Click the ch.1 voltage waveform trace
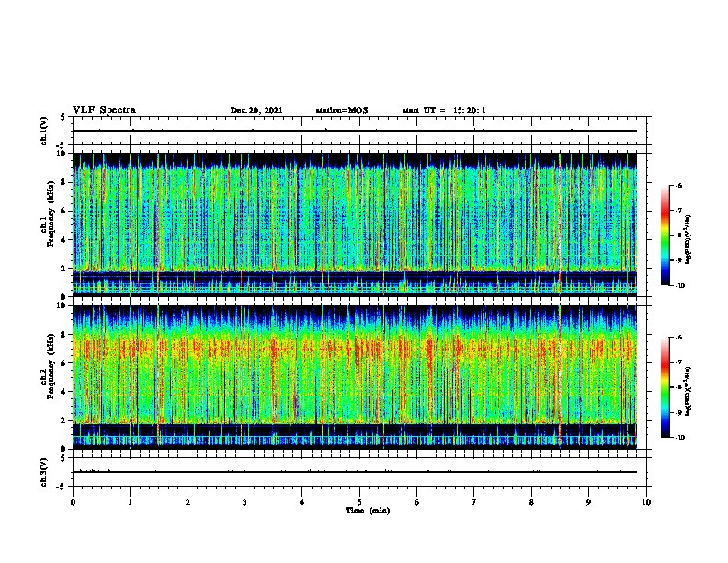728x563 pixels. point(355,131)
